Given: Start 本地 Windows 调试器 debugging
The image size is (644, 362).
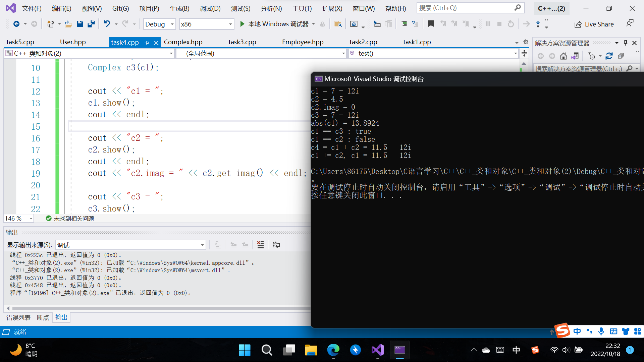Looking at the screenshot, I should click(x=275, y=24).
